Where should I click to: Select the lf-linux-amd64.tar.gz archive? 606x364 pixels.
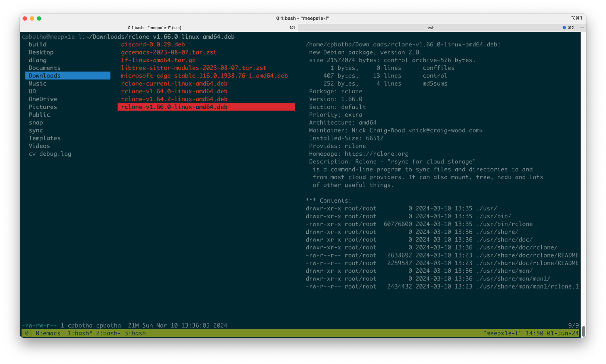(158, 60)
